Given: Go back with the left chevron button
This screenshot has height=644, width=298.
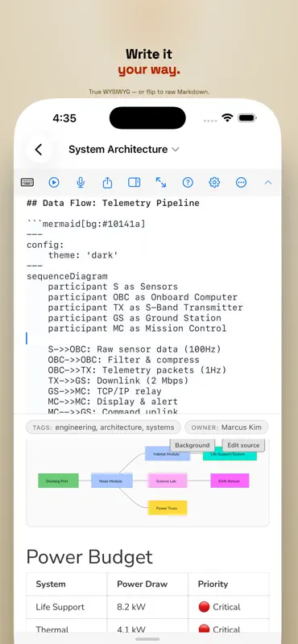Looking at the screenshot, I should 39,150.
